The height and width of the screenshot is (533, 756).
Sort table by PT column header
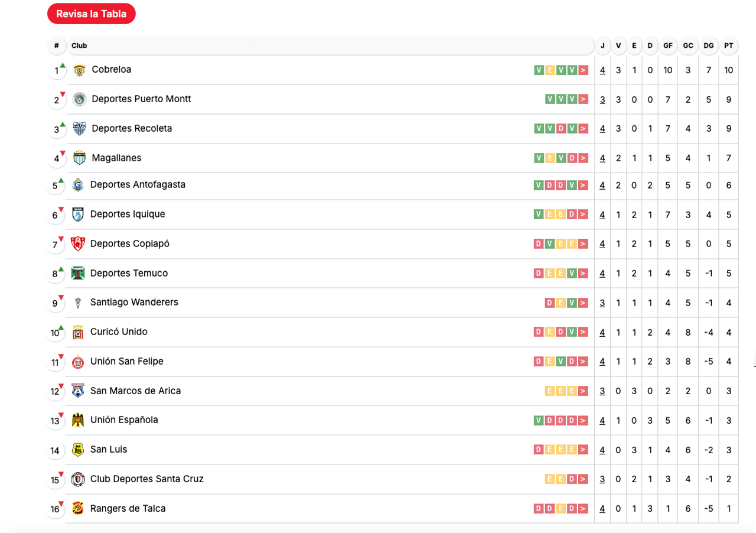pyautogui.click(x=729, y=45)
